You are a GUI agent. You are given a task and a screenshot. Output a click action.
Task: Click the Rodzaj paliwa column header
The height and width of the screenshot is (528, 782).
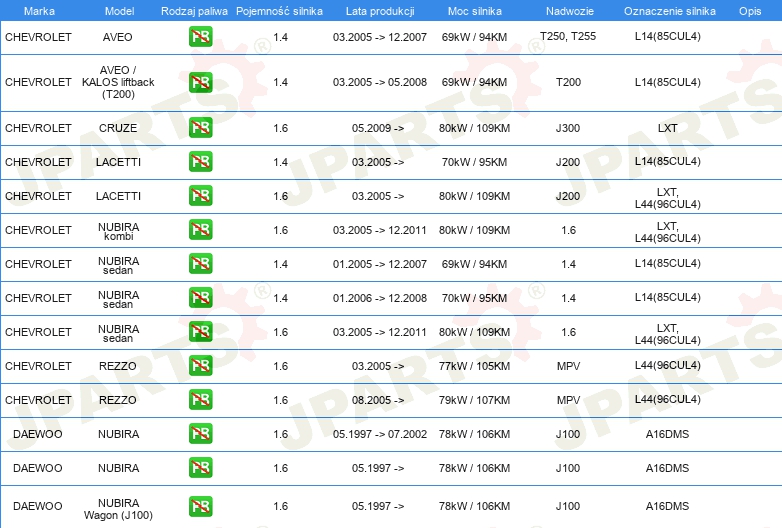tap(194, 11)
